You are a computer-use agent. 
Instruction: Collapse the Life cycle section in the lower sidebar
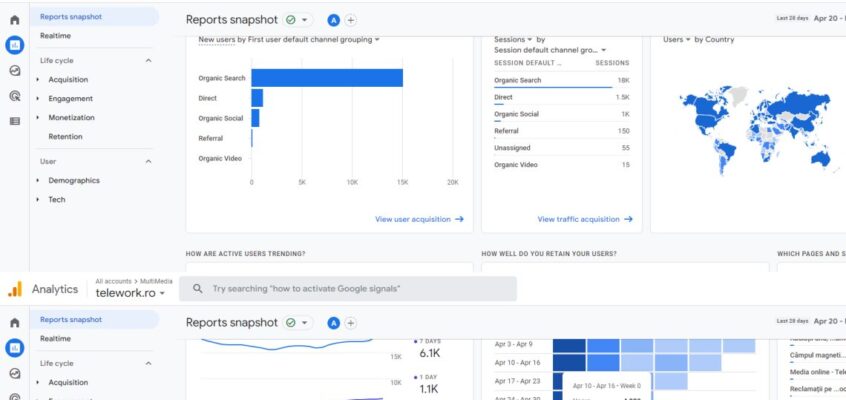pos(148,363)
